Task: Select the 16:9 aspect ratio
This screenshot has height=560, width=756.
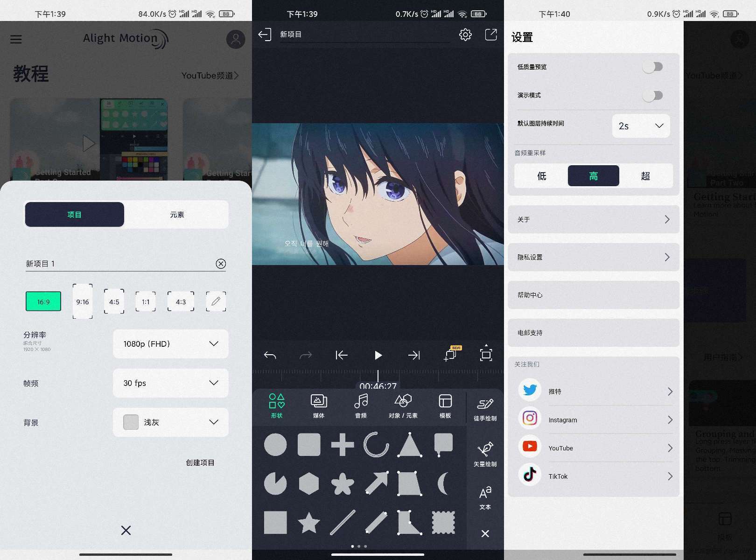Action: click(43, 301)
